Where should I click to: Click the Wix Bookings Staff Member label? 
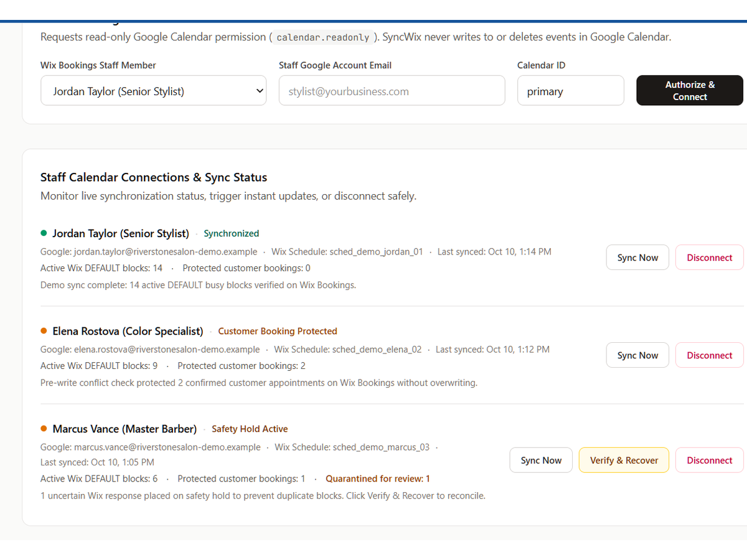pyautogui.click(x=98, y=65)
